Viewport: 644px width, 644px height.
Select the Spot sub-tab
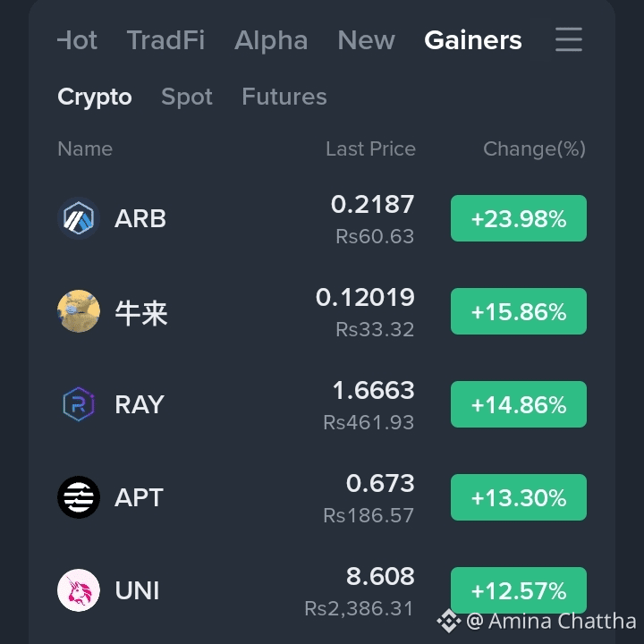pyautogui.click(x=187, y=97)
